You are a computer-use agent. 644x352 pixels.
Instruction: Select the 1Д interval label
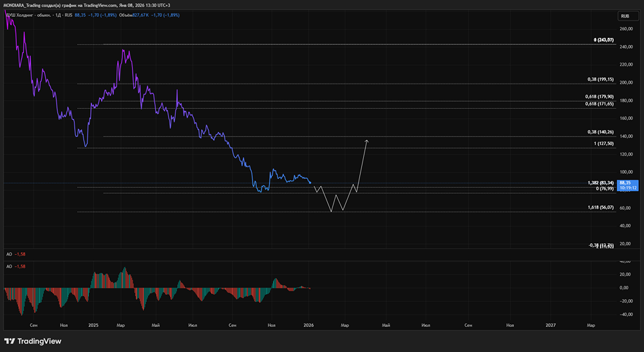pyautogui.click(x=59, y=14)
